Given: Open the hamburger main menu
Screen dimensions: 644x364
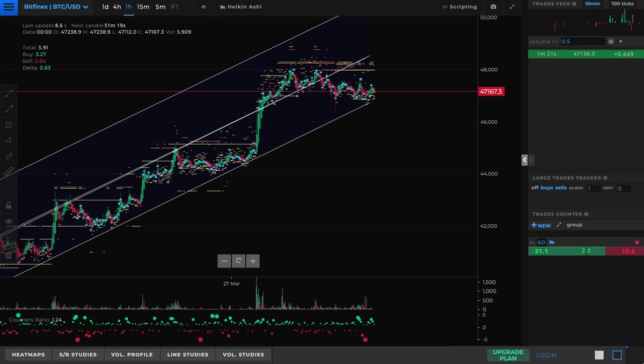Looking at the screenshot, I should [x=9, y=7].
